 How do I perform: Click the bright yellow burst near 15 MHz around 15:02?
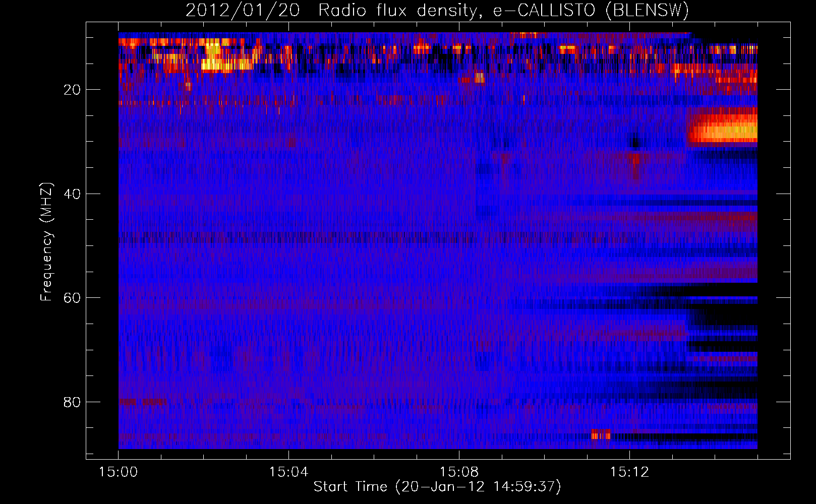click(x=227, y=65)
